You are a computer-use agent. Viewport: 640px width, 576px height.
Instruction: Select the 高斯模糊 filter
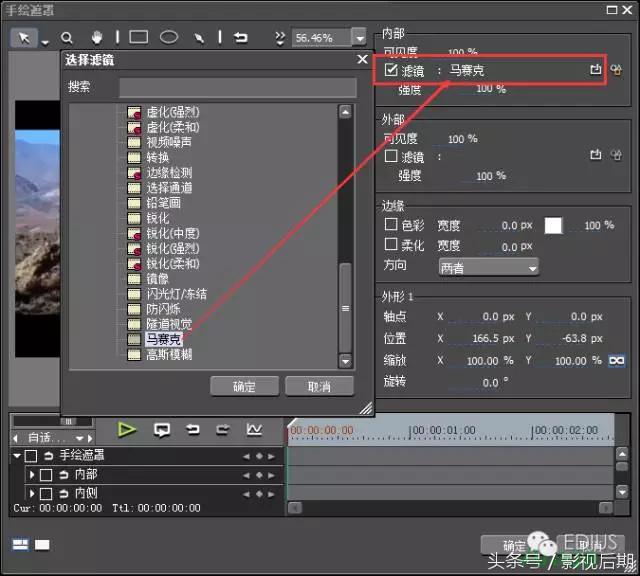click(x=169, y=354)
